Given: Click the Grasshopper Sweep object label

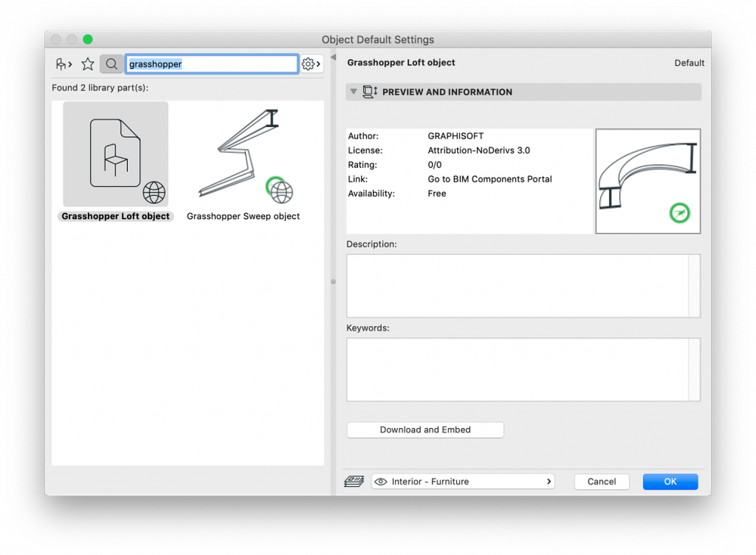Looking at the screenshot, I should point(244,216).
